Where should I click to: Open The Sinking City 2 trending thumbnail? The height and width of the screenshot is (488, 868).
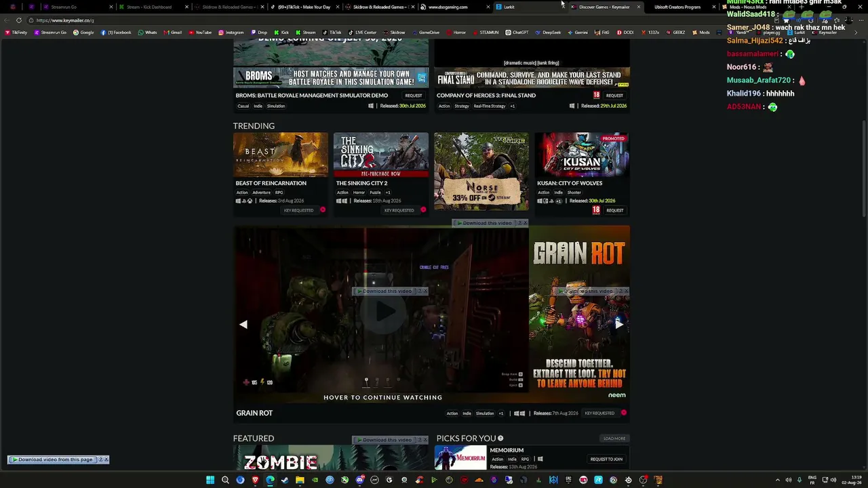(x=381, y=155)
